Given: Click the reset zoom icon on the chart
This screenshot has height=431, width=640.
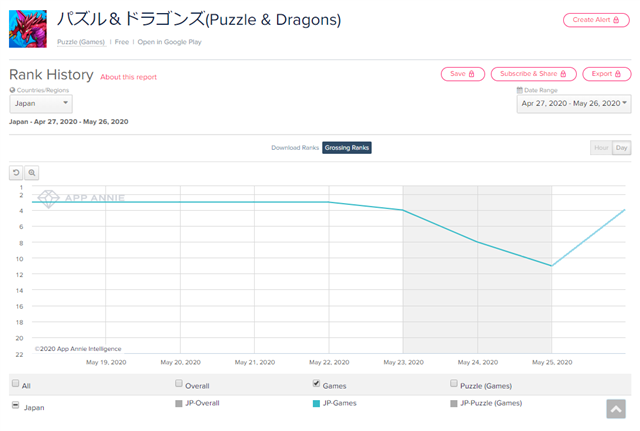Looking at the screenshot, I should (17, 173).
